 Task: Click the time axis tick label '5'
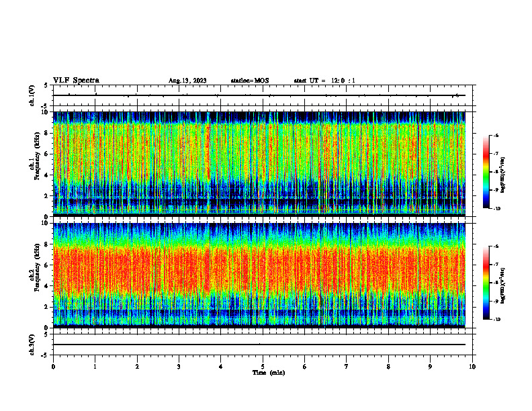click(x=263, y=367)
